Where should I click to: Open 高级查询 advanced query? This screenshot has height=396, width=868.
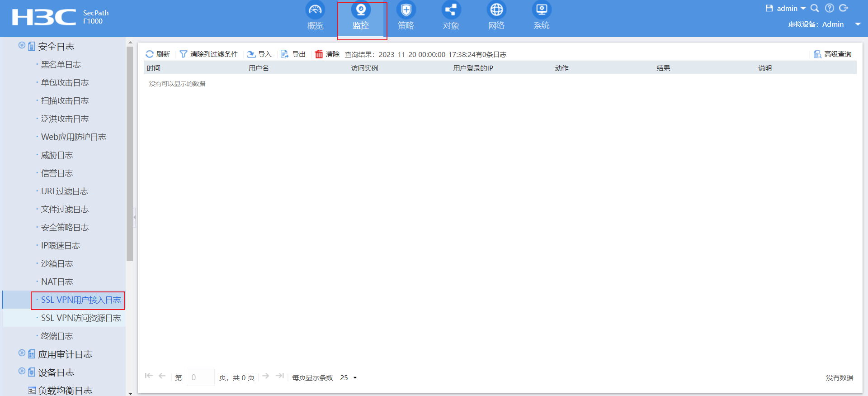[832, 54]
